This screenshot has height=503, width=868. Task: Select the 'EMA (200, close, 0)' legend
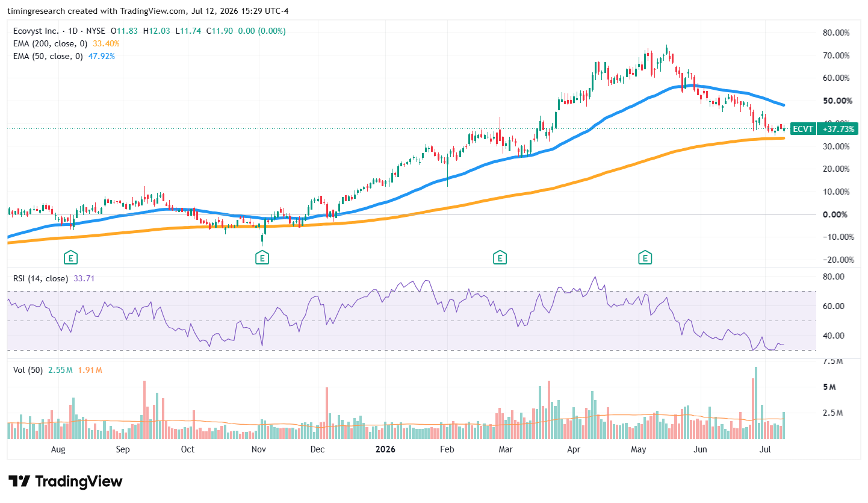point(51,43)
